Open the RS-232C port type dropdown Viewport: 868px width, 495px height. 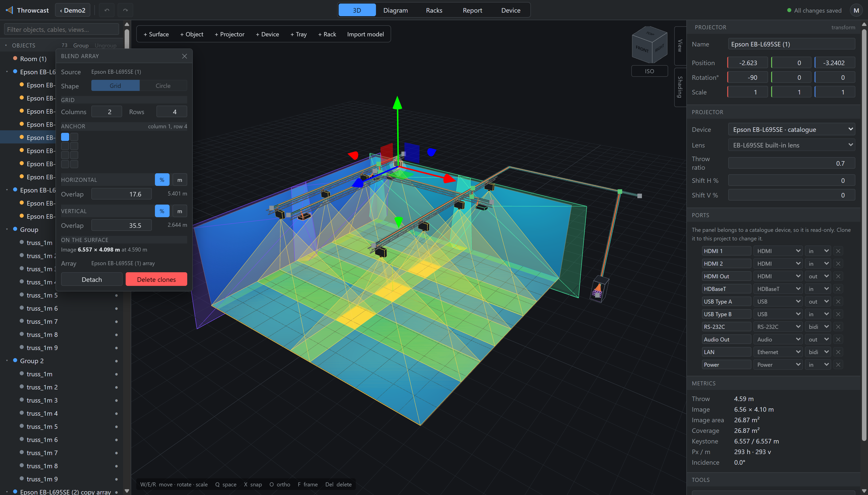point(778,327)
